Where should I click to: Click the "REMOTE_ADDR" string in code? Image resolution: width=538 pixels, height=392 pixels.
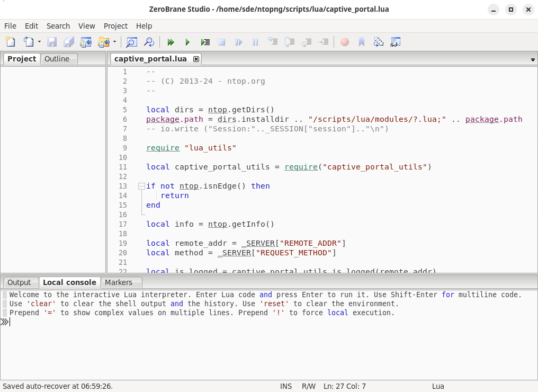coord(310,243)
